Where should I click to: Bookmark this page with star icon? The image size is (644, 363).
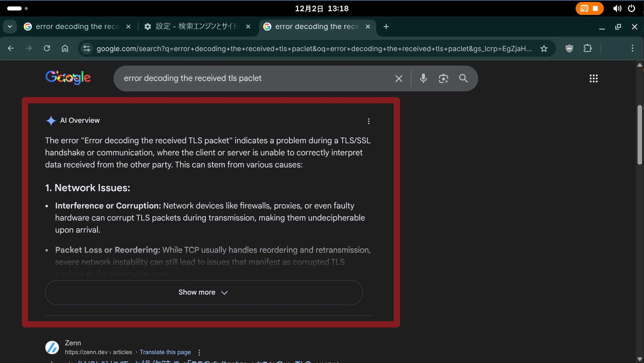tap(544, 49)
